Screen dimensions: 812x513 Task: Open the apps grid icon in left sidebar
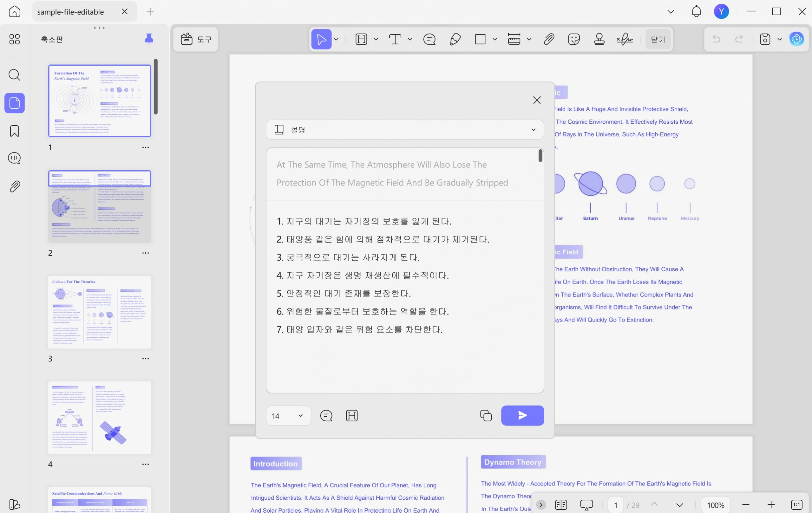[15, 39]
